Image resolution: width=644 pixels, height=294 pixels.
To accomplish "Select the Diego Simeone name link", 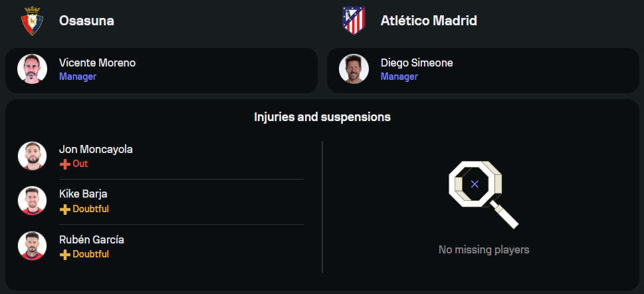I will pyautogui.click(x=417, y=63).
